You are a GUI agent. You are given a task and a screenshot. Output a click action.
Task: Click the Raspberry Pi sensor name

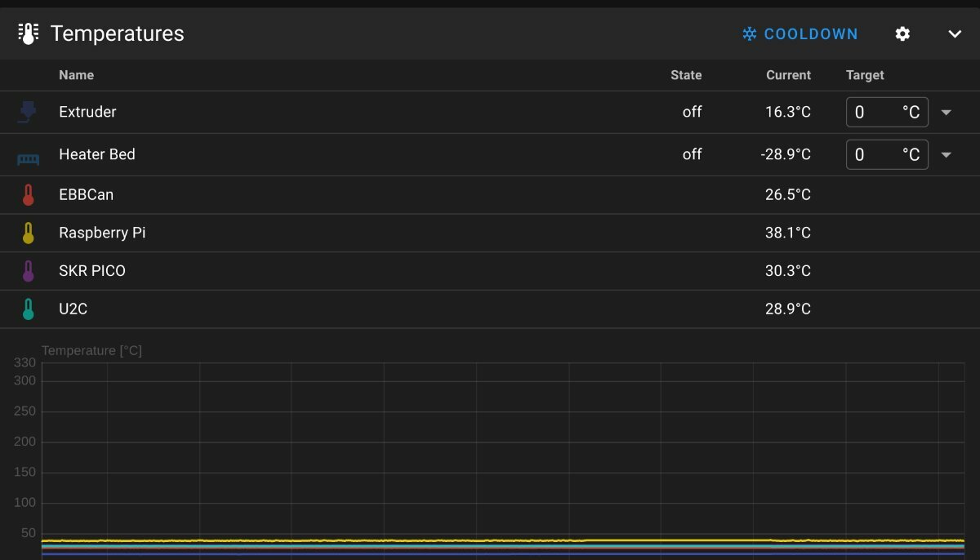coord(102,233)
